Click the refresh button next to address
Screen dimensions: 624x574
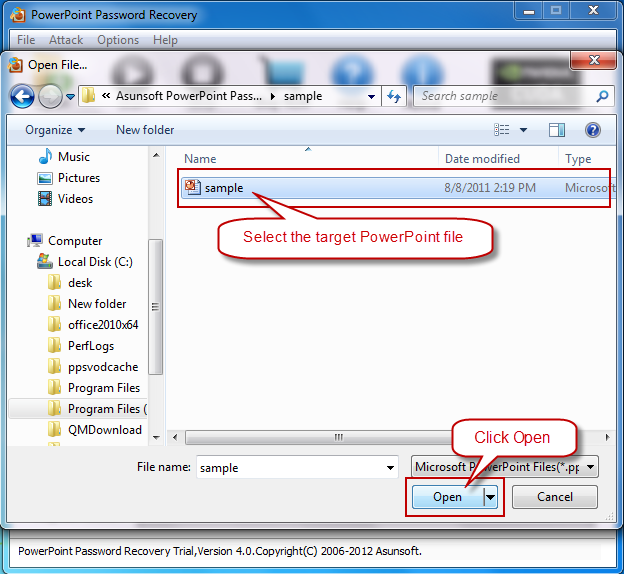[394, 96]
